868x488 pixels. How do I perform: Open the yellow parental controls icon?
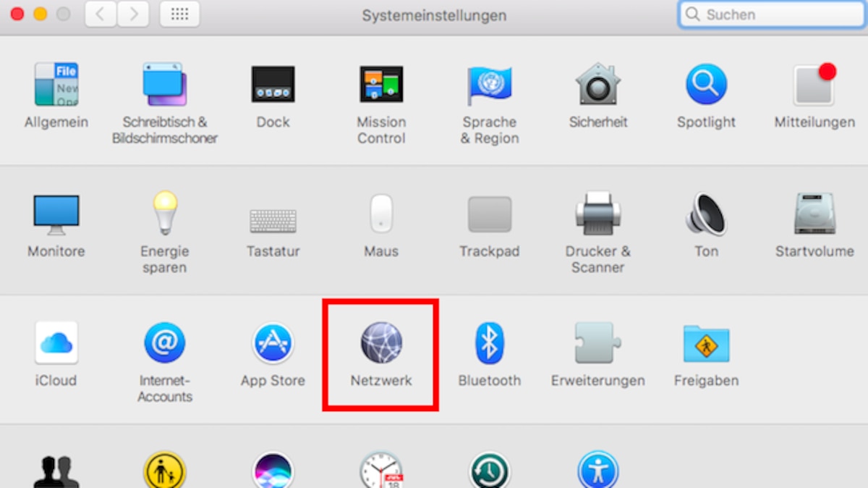pos(165,470)
